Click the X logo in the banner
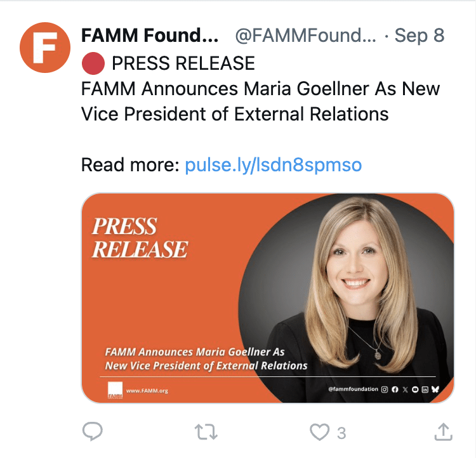The width and height of the screenshot is (476, 458). coord(404,389)
